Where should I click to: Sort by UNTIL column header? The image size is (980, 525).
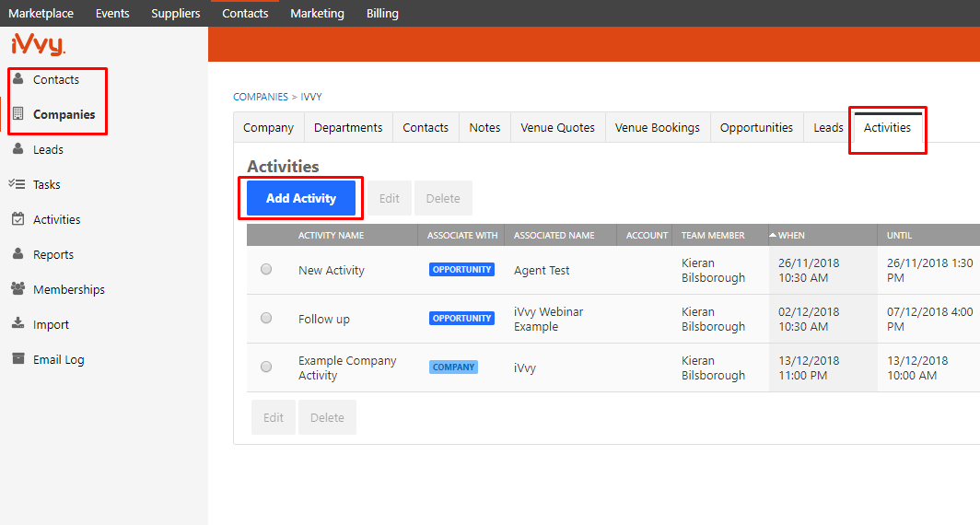pyautogui.click(x=899, y=235)
